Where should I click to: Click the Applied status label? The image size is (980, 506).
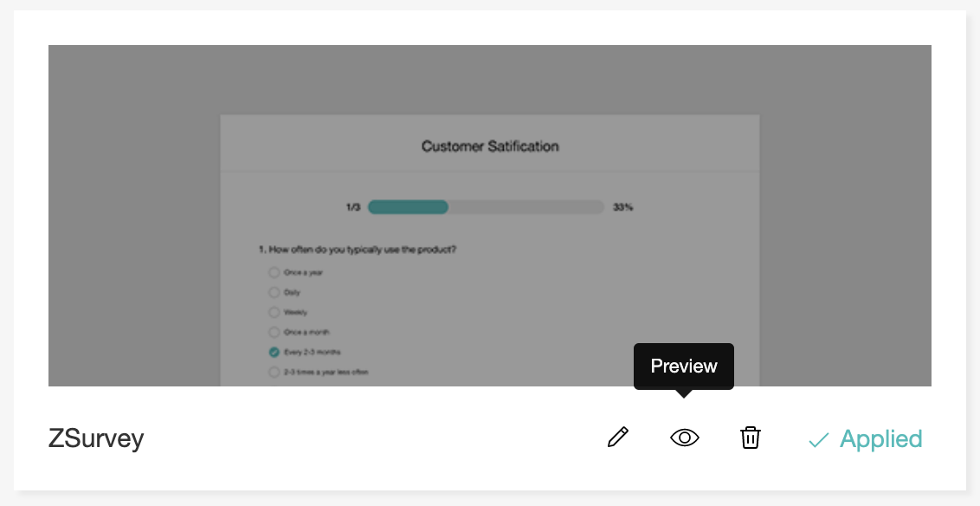click(880, 439)
